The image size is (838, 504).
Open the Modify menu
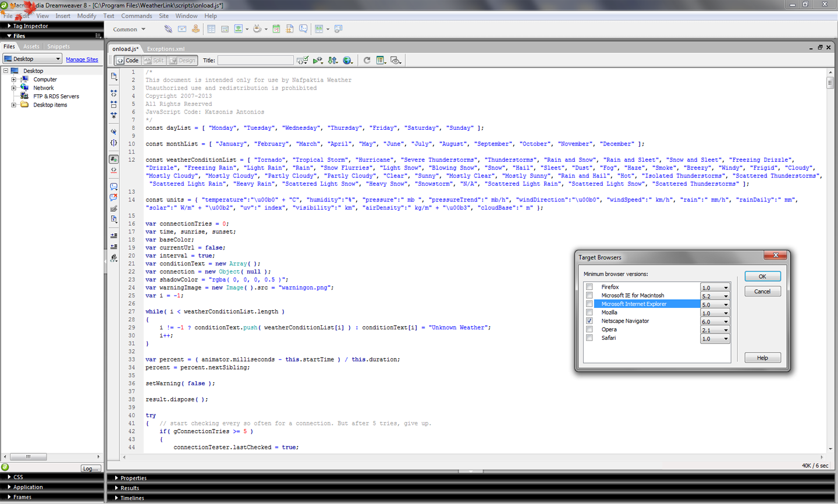(x=87, y=16)
